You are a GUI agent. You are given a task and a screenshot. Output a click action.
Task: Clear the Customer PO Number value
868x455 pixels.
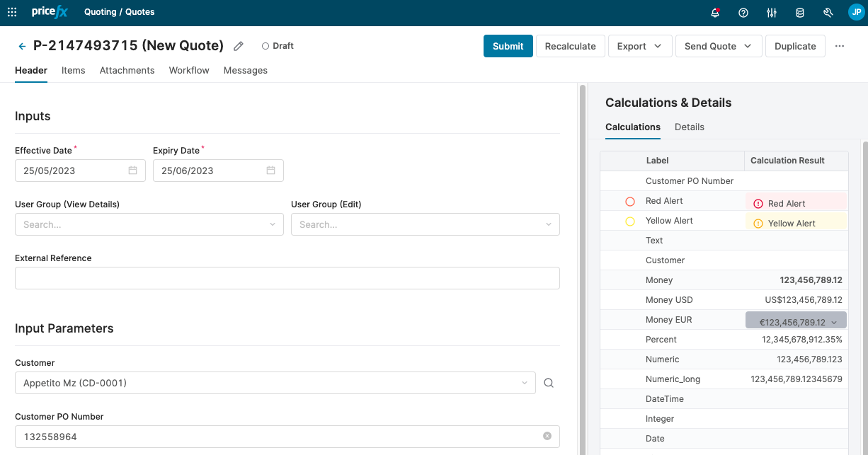(x=547, y=436)
